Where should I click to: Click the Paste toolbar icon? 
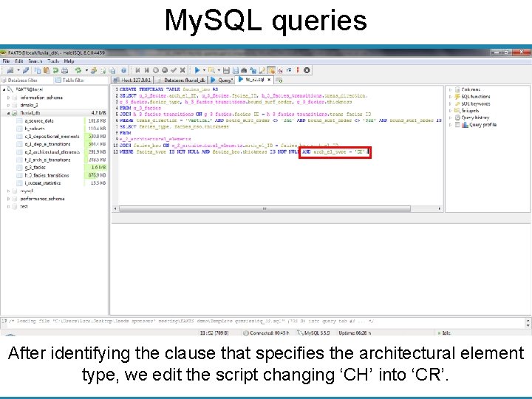click(x=47, y=70)
